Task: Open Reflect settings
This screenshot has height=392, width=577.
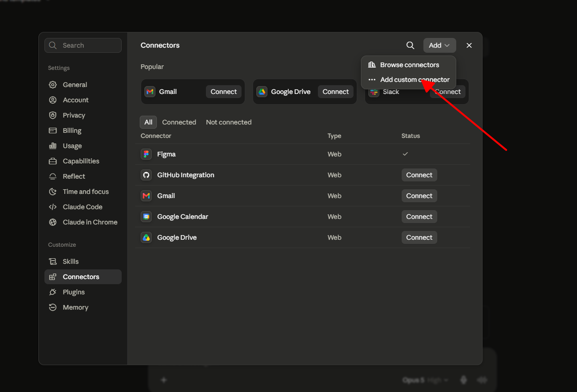Action: point(83,176)
